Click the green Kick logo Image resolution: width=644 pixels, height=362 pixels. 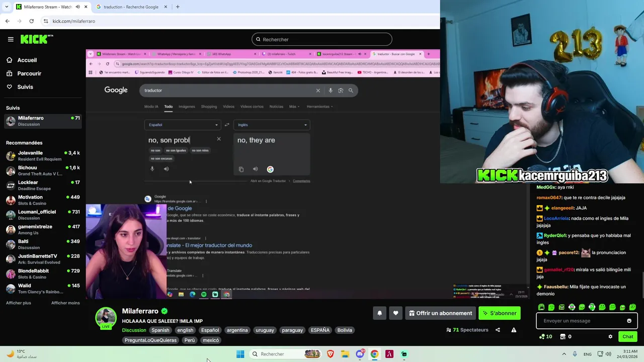[37, 39]
